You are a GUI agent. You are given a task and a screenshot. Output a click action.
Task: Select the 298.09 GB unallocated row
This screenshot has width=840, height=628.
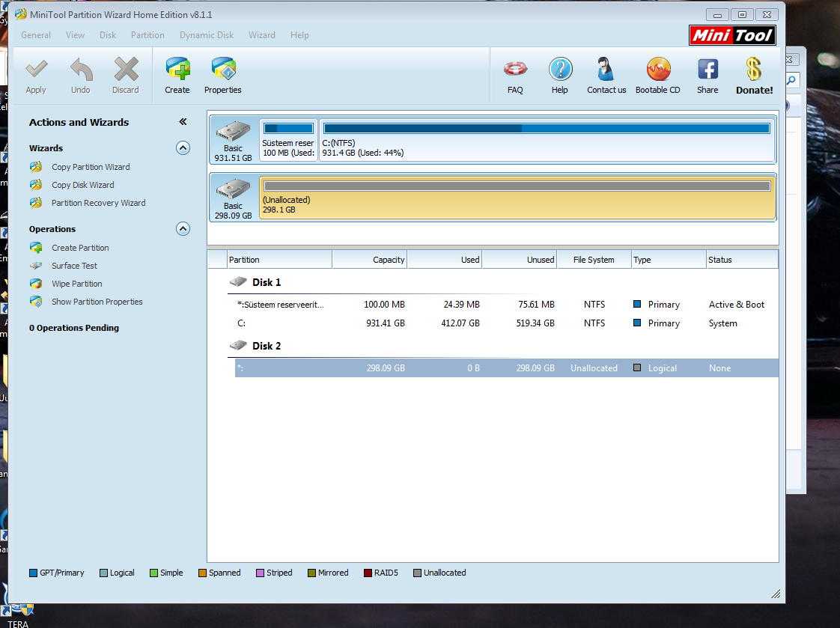coord(507,368)
